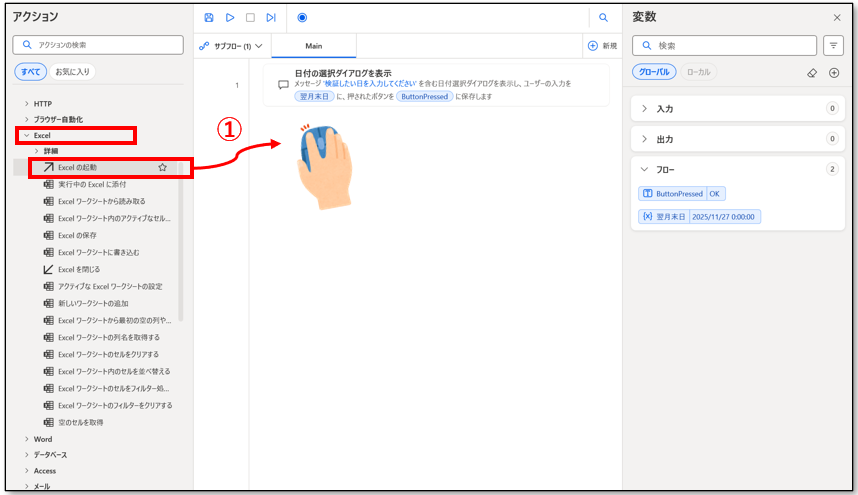Viewport: 858px width, 495px height.
Task: Start the recorder icon
Action: (302, 17)
